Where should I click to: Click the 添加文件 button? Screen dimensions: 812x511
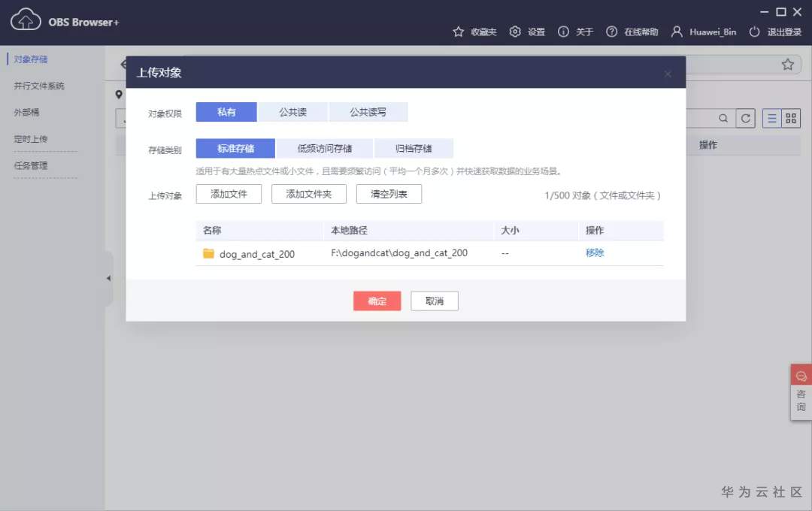[x=229, y=194]
